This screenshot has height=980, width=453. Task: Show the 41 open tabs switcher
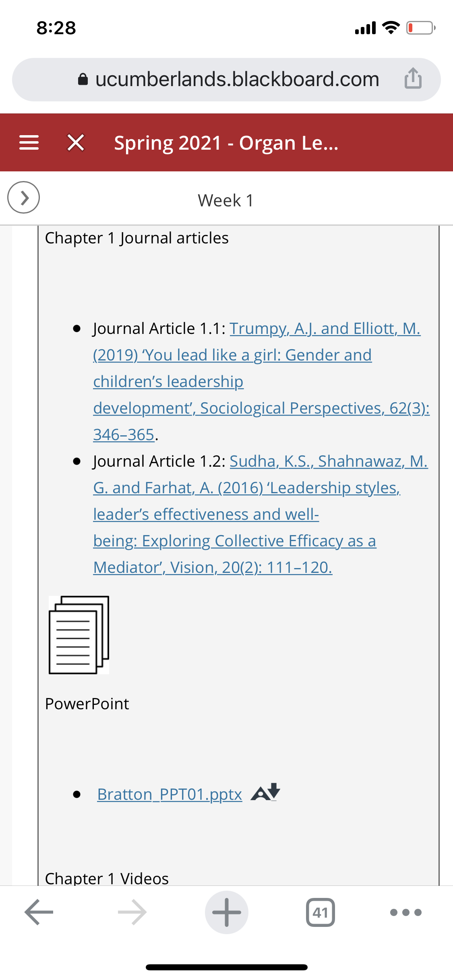point(321,912)
